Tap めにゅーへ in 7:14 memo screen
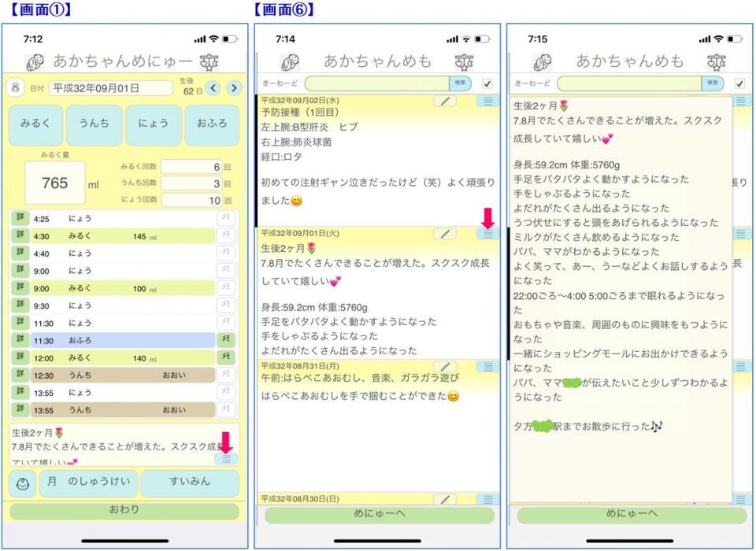This screenshot has width=756, height=551. coord(380,514)
